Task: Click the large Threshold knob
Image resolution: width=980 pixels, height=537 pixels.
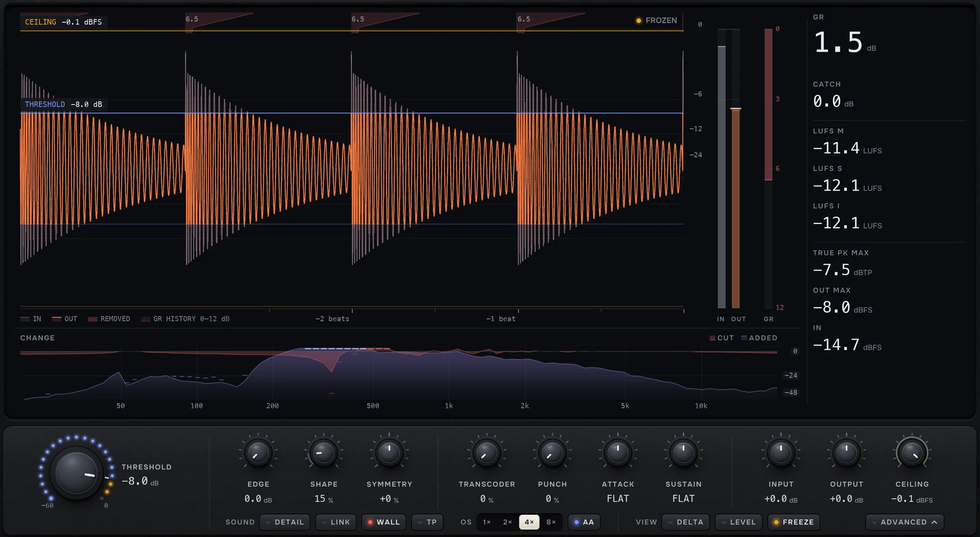Action: (76, 472)
